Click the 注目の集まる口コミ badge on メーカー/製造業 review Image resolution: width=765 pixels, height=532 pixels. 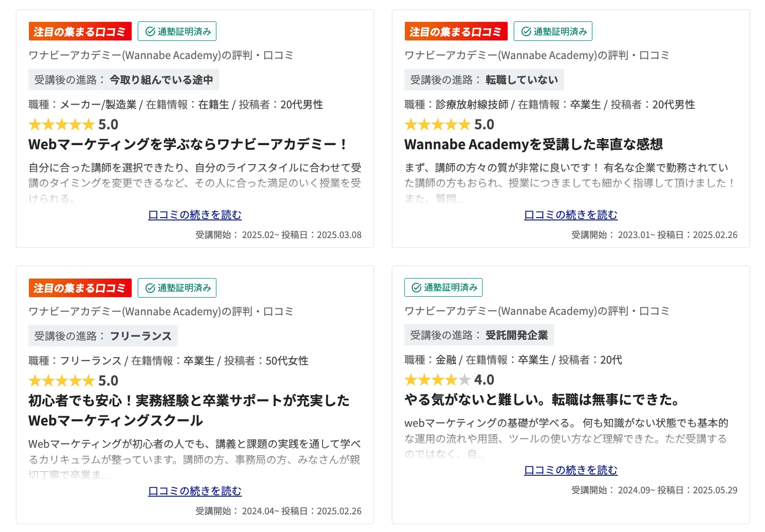click(80, 32)
